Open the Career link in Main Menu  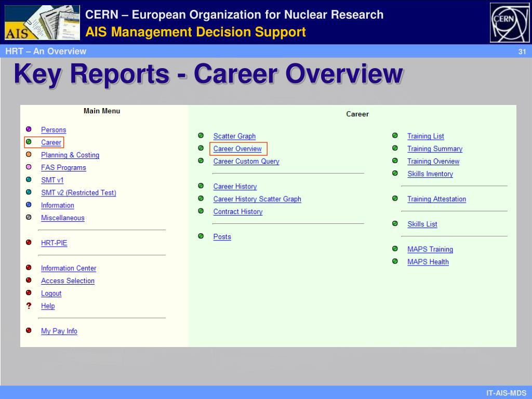[x=51, y=142]
